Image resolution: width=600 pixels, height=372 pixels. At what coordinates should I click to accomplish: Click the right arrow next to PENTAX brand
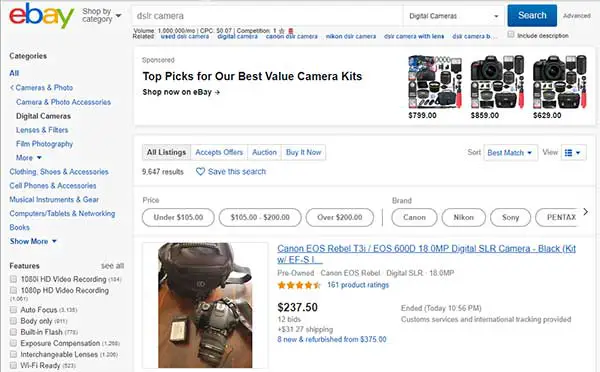pyautogui.click(x=585, y=212)
